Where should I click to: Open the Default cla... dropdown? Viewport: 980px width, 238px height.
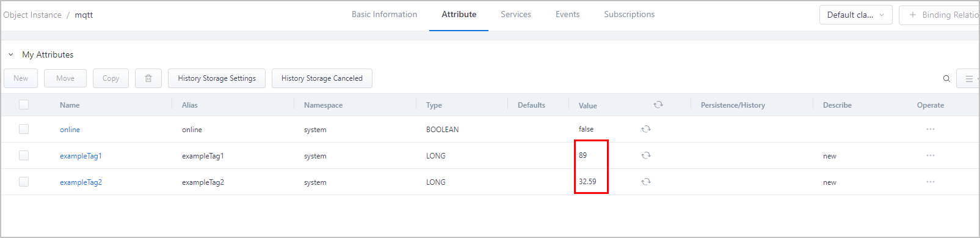[855, 15]
